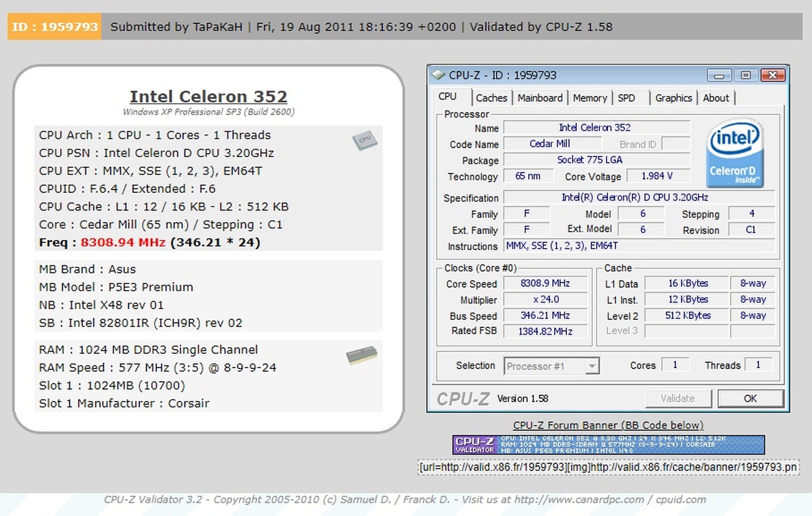
Task: Click the Core Speed value 8308.9 MHz
Action: pos(545,283)
